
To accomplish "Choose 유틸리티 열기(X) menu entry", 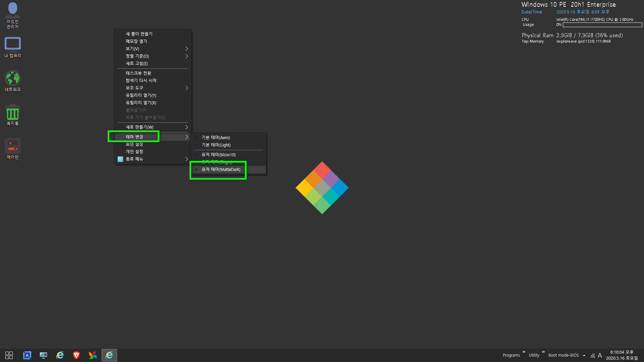I will pos(153,103).
